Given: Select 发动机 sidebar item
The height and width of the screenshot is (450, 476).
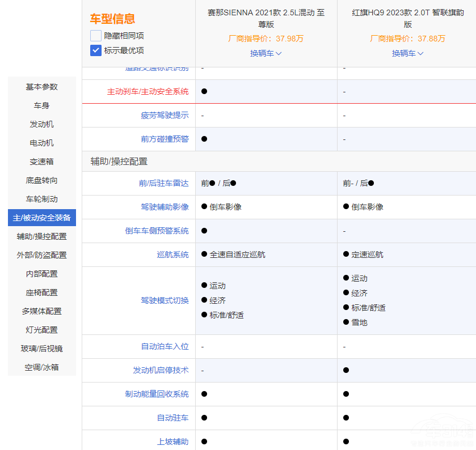Looking at the screenshot, I should point(42,124).
